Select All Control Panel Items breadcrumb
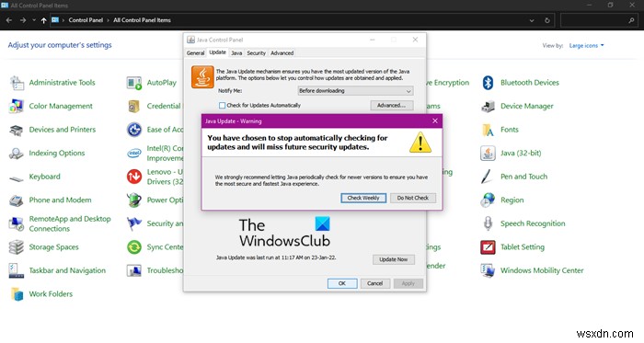 click(x=142, y=20)
